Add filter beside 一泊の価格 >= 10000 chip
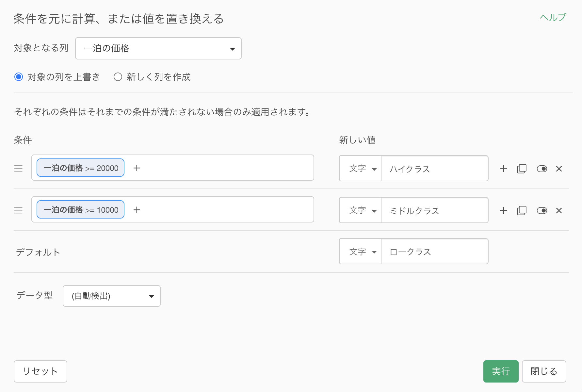 coord(137,210)
